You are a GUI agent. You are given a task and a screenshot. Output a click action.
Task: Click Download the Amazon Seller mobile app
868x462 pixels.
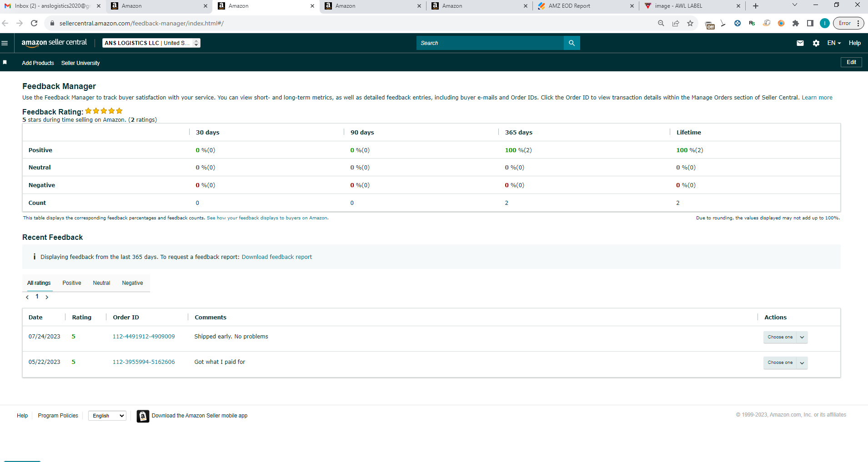point(200,416)
